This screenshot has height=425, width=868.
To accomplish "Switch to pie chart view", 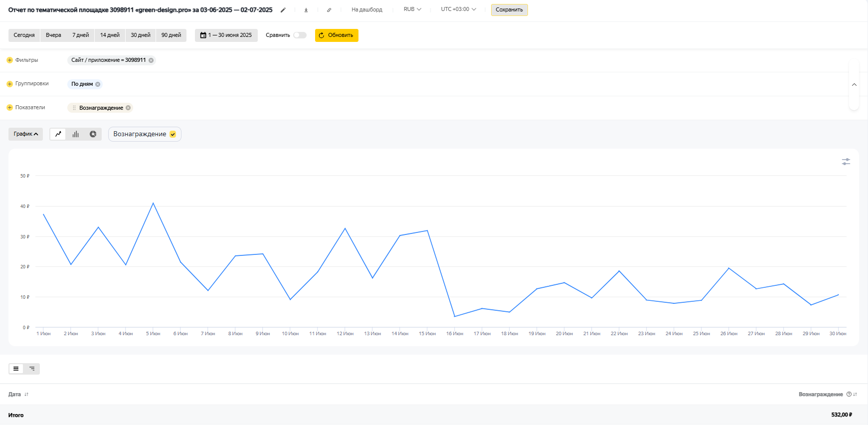I will point(93,134).
